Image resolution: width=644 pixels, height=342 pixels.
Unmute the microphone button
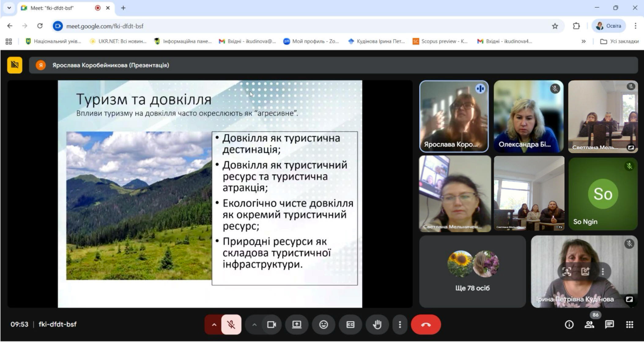point(231,324)
